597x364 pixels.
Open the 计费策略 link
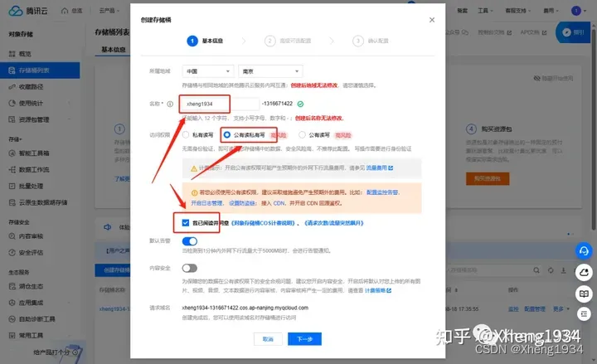coord(378,290)
